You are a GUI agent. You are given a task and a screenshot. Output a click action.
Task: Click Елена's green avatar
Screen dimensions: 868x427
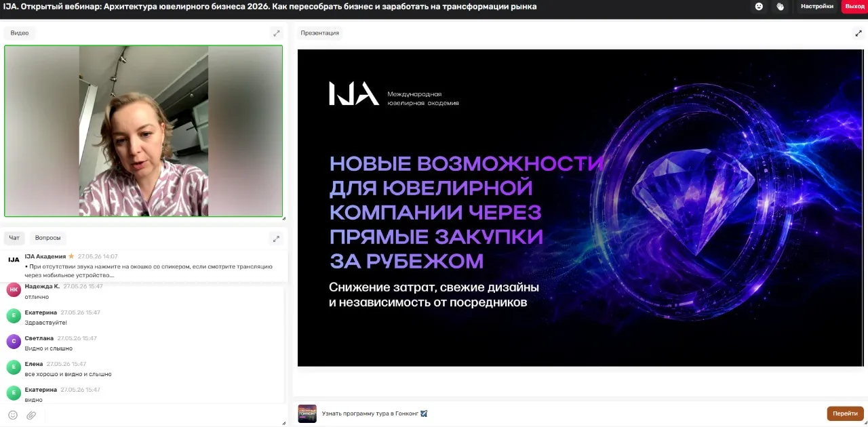(x=14, y=367)
